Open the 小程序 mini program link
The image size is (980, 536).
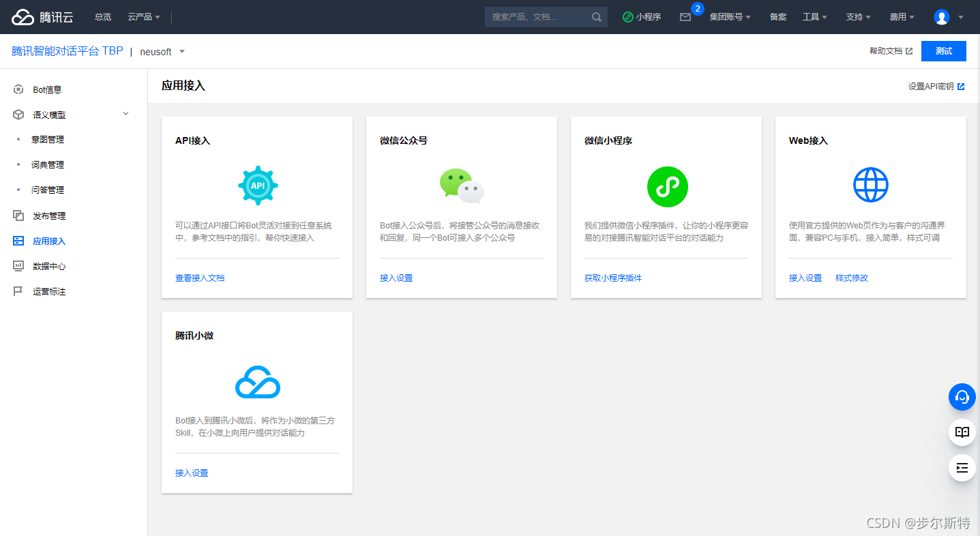642,17
